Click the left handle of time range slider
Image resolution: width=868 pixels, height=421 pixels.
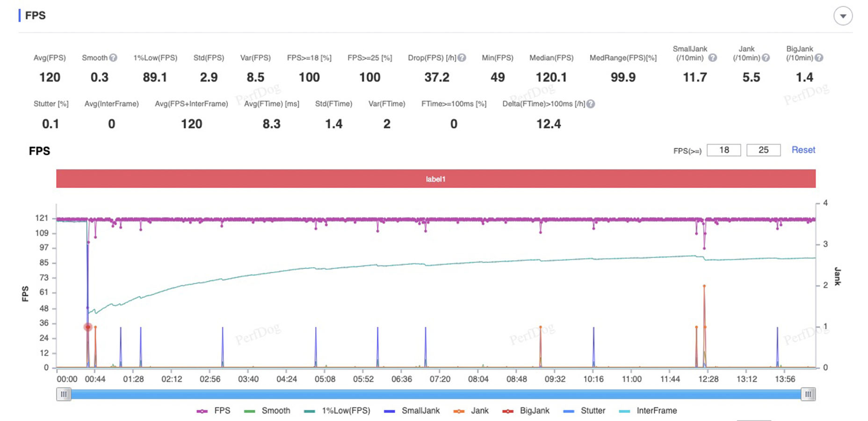[x=64, y=394]
